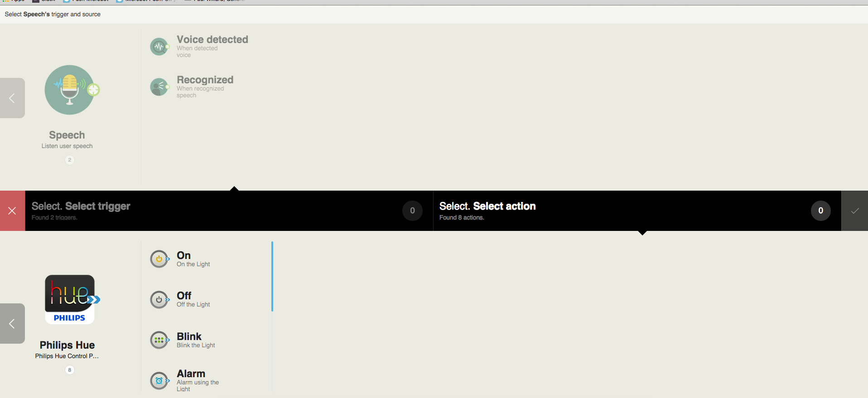Click the Speech count badge showing 2

click(69, 160)
